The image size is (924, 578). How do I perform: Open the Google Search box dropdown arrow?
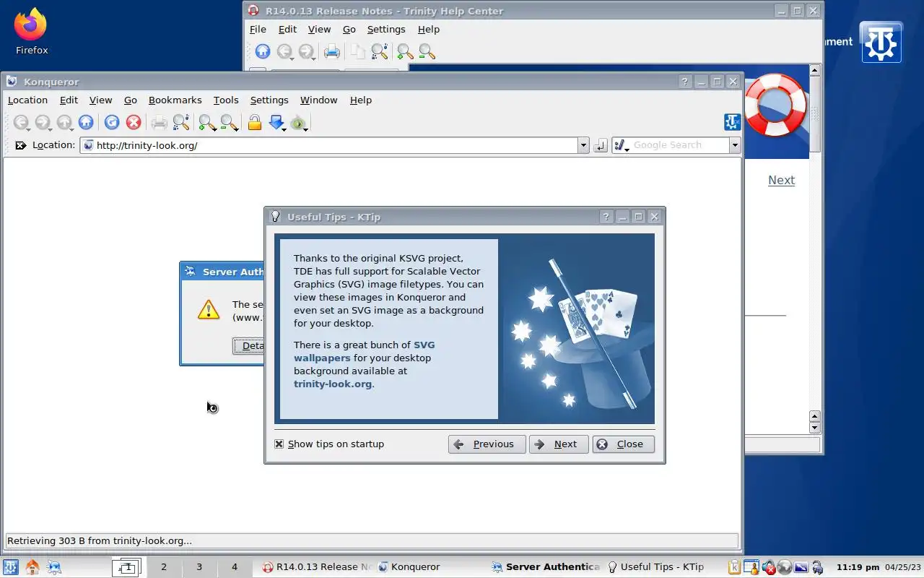tap(735, 145)
